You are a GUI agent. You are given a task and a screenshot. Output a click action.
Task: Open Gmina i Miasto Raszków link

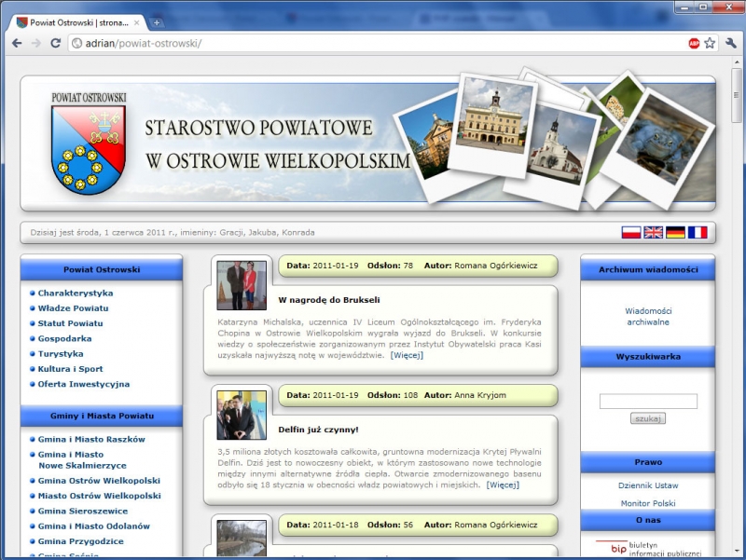click(x=91, y=439)
